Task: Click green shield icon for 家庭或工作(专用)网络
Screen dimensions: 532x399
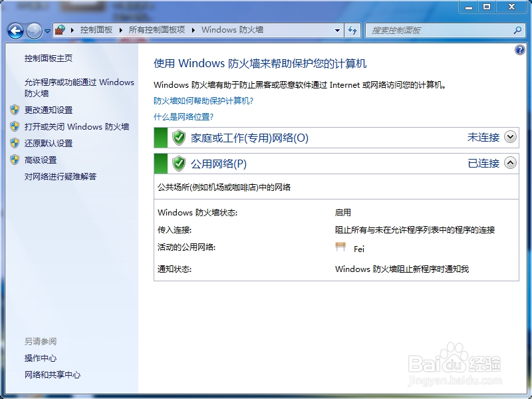Action: click(178, 138)
